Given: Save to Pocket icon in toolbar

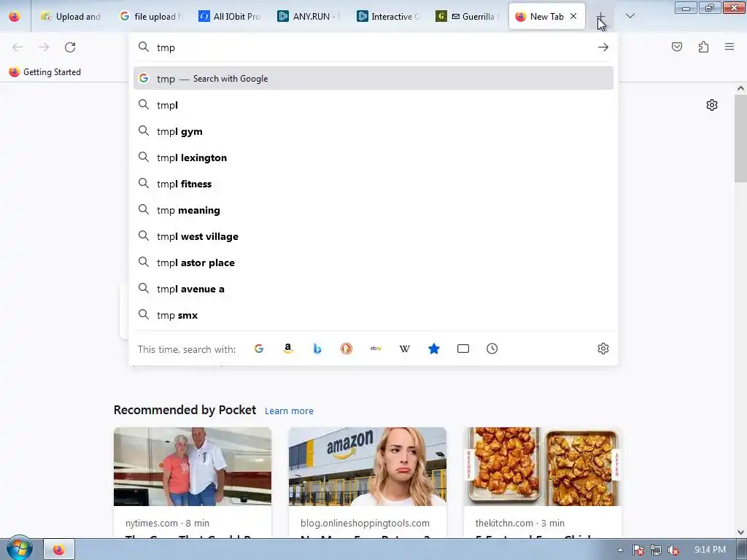Looking at the screenshot, I should point(677,47).
